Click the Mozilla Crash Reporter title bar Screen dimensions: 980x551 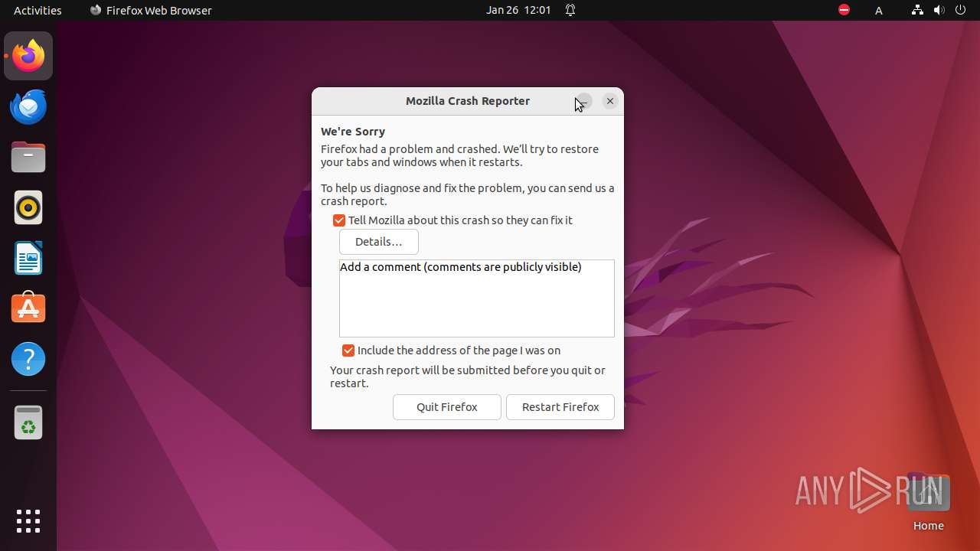point(468,101)
